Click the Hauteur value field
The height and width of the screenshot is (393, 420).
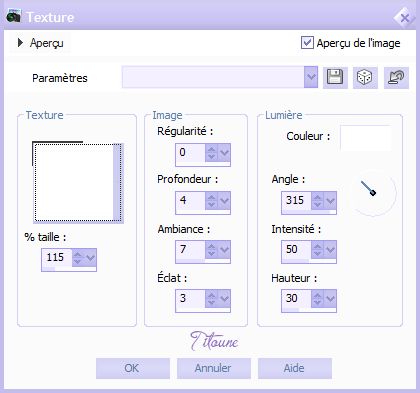(296, 299)
